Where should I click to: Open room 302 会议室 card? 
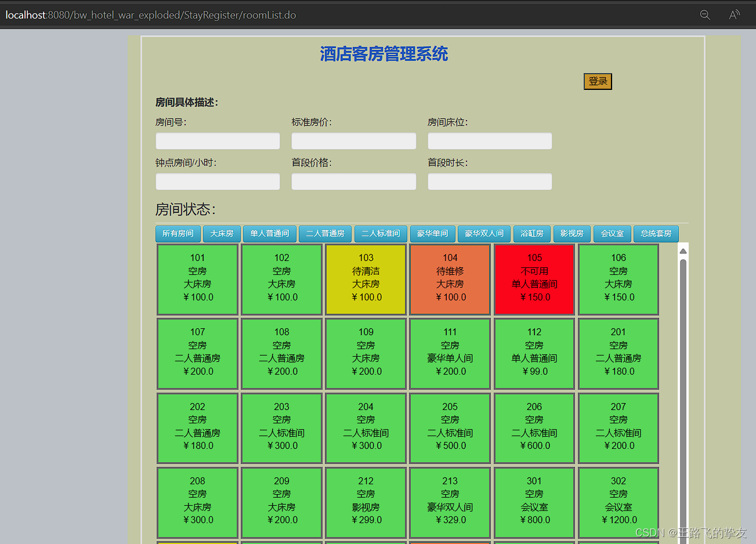coord(618,502)
